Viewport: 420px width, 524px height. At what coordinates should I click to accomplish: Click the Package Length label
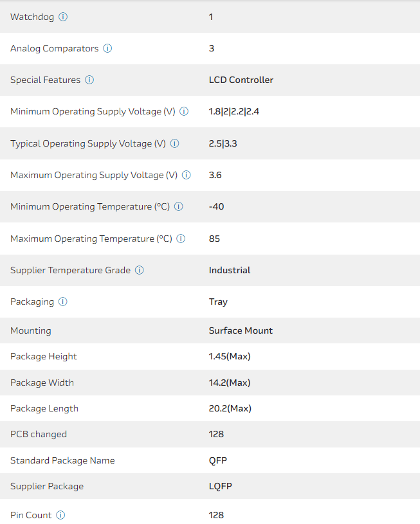tap(44, 408)
